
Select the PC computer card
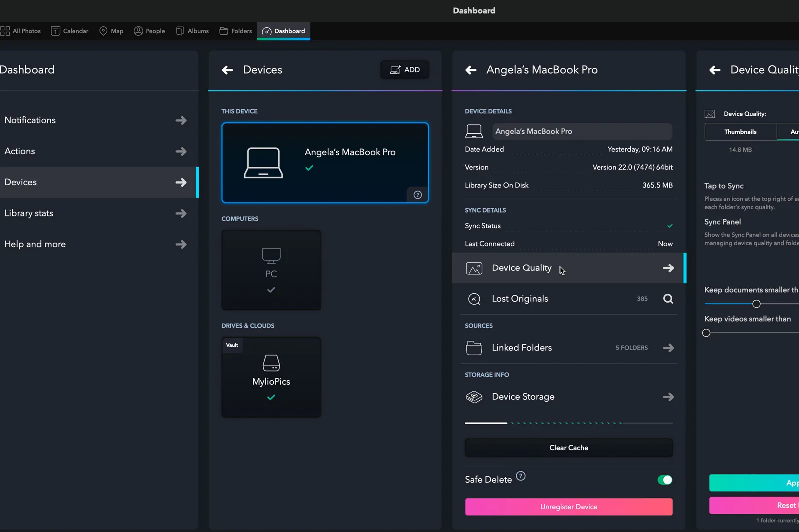(271, 270)
